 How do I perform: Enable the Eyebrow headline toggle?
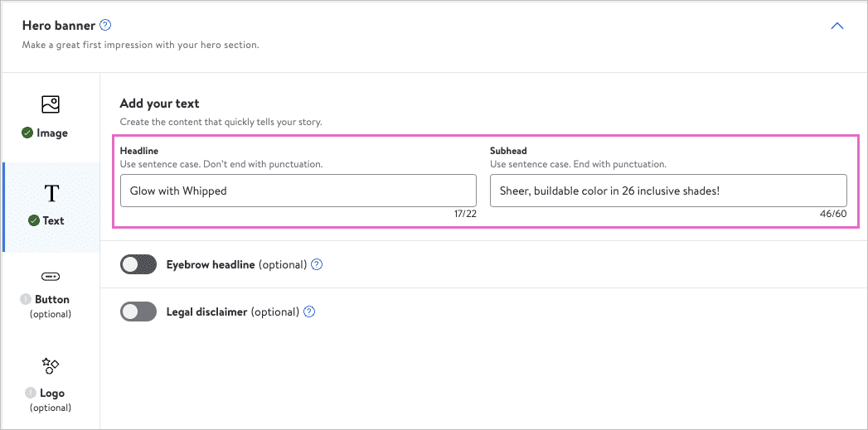(138, 265)
